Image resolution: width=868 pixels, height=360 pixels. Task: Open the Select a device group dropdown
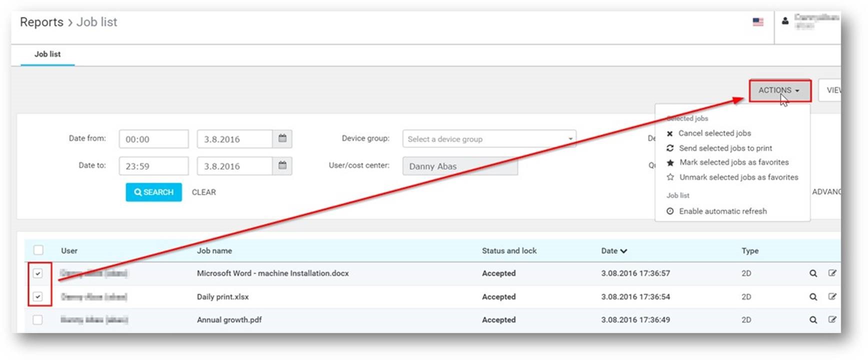coord(488,139)
